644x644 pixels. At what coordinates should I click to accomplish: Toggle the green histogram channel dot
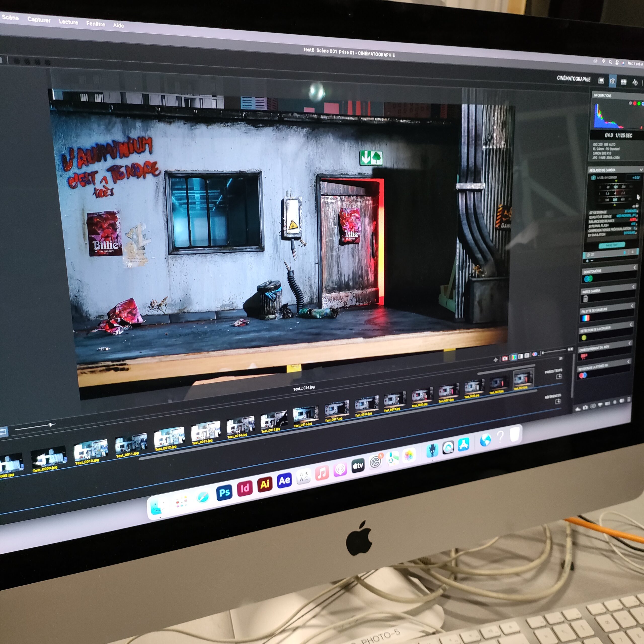[639, 104]
